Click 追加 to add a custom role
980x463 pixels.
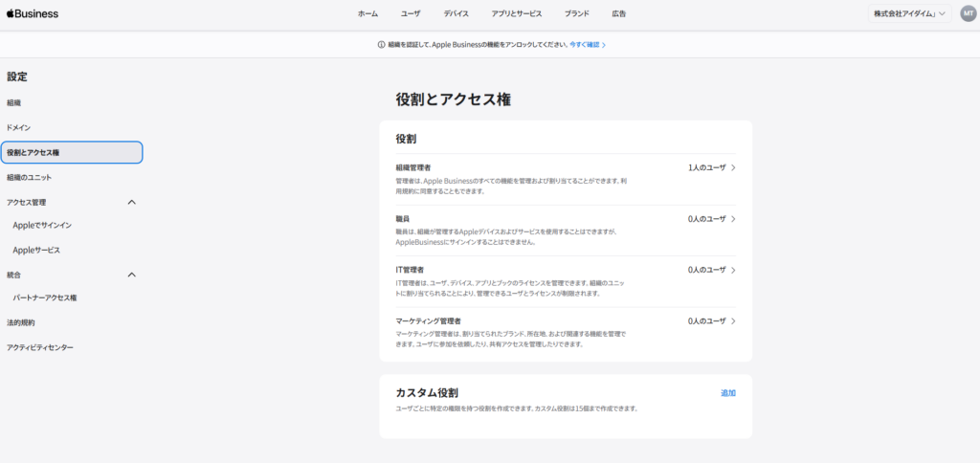(x=728, y=393)
